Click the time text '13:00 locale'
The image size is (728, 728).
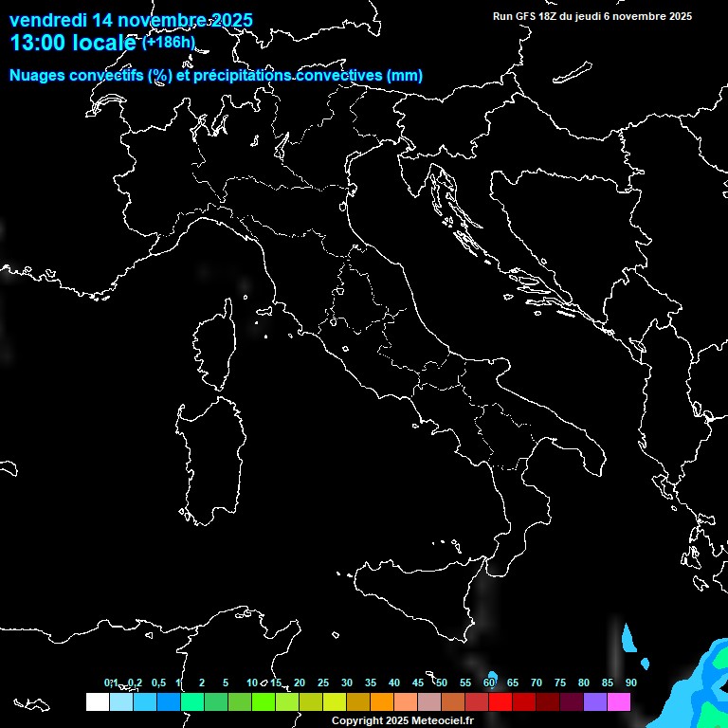coord(73,43)
